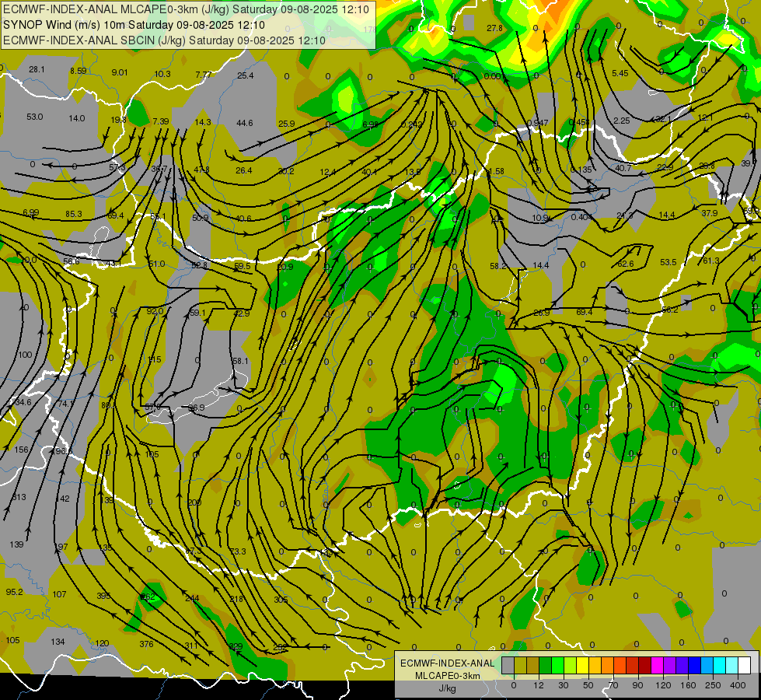Screen dimensions: 761x700
Task: Click the map value '58.1'
Action: [x=240, y=361]
